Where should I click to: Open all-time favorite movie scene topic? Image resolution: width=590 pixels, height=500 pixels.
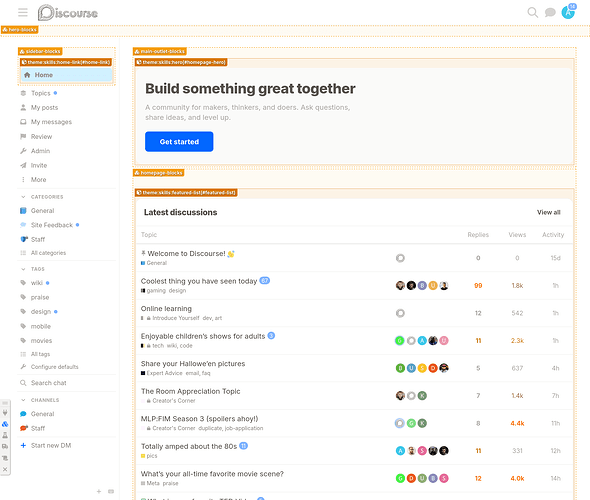(212, 474)
